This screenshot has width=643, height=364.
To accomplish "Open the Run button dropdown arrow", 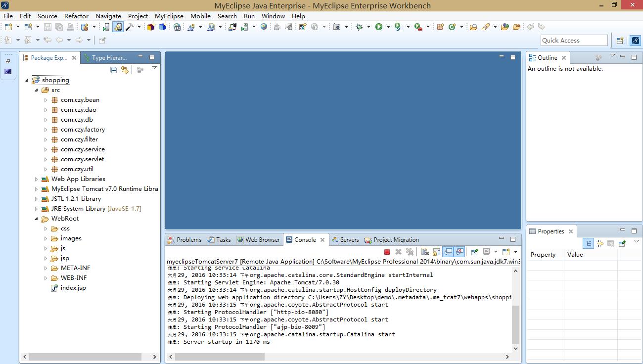I will [x=388, y=27].
